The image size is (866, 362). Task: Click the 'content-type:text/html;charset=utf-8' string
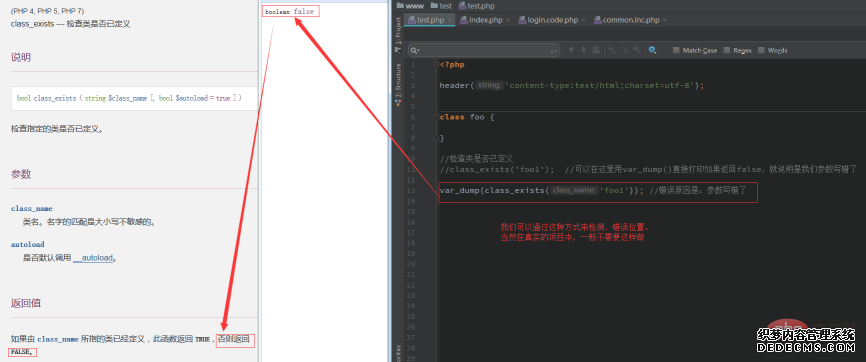click(600, 86)
